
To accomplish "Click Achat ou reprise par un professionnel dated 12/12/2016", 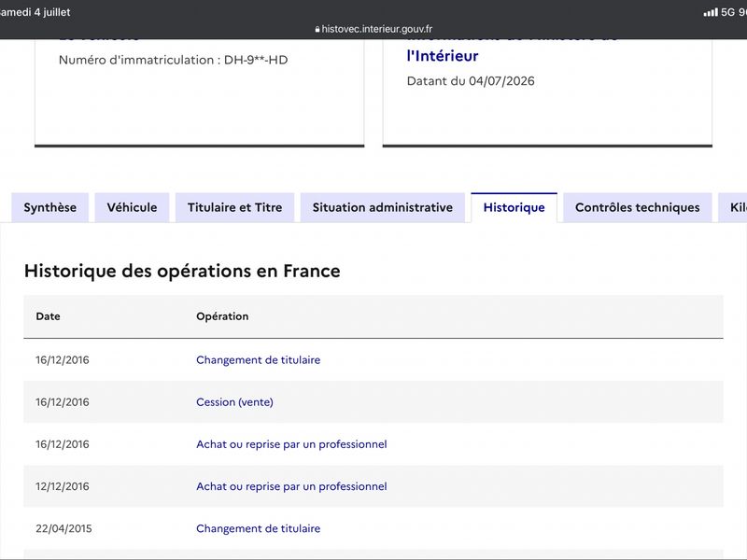I will (x=291, y=486).
